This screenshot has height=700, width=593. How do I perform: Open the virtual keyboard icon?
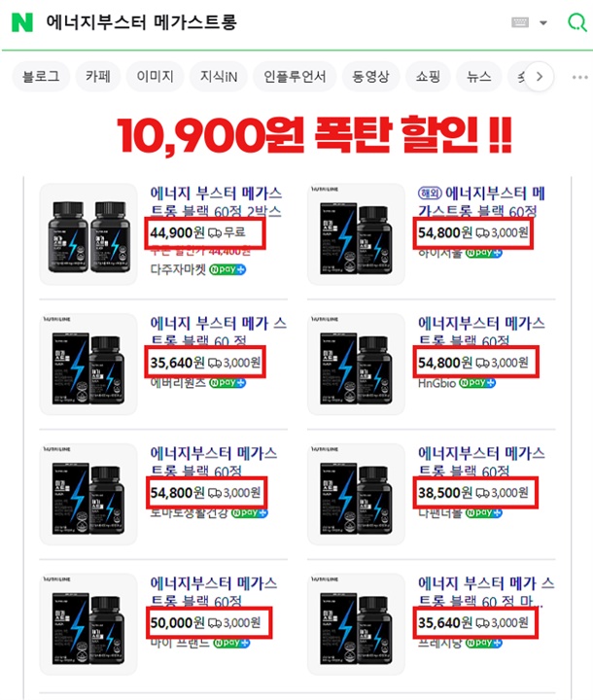[x=520, y=22]
